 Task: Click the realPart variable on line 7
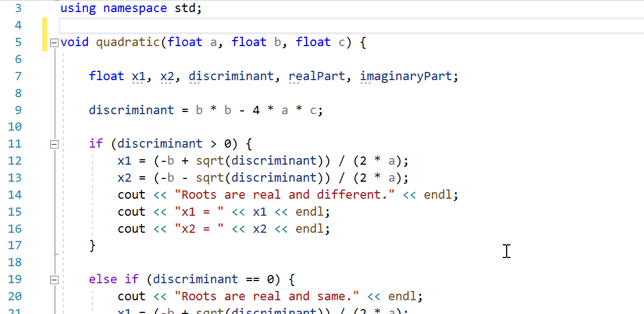(317, 76)
